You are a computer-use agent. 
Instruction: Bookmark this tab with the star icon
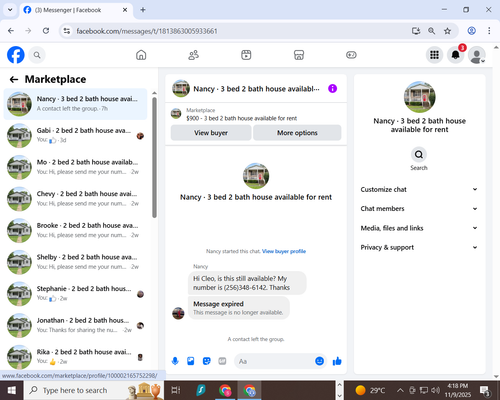447,31
